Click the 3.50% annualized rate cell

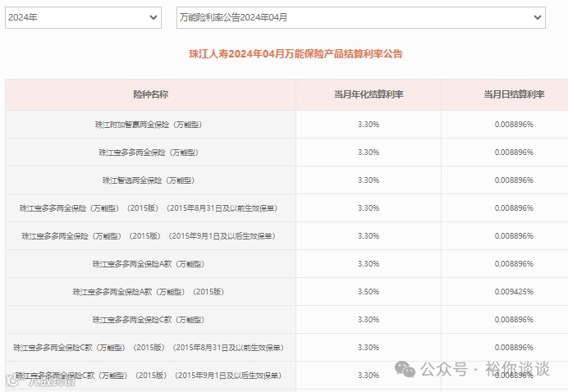click(x=369, y=292)
